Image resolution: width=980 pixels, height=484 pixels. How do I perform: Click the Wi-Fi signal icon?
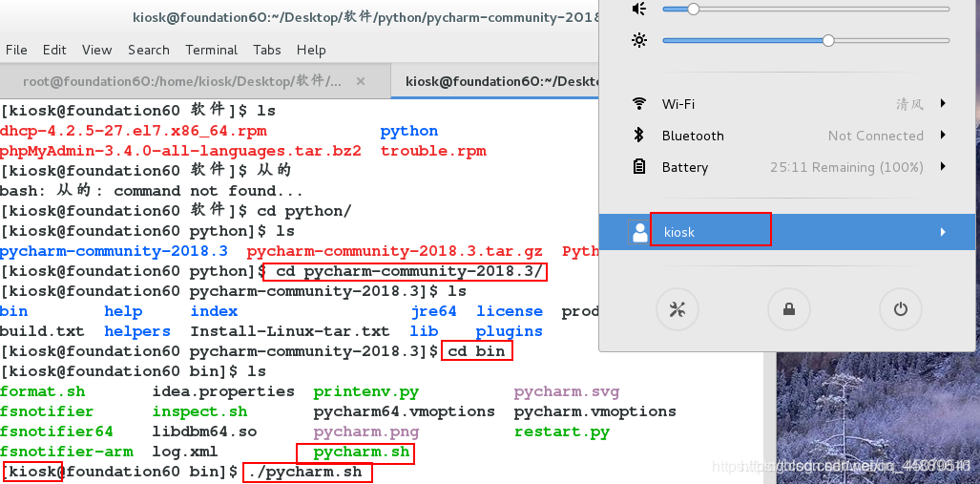pyautogui.click(x=638, y=104)
